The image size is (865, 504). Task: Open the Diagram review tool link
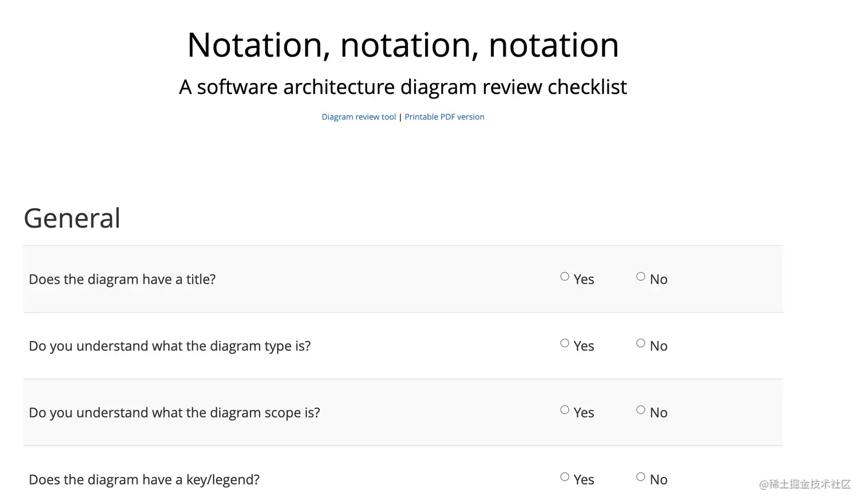coord(359,117)
